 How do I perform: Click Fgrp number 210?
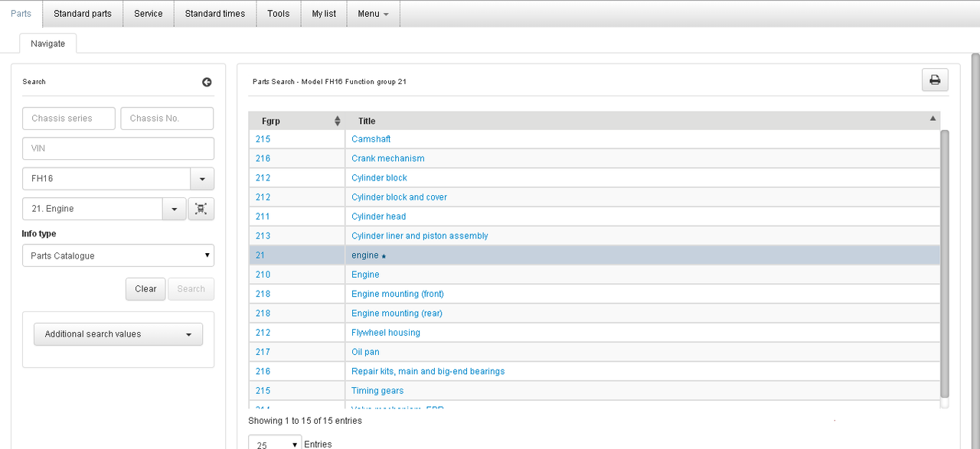(263, 275)
